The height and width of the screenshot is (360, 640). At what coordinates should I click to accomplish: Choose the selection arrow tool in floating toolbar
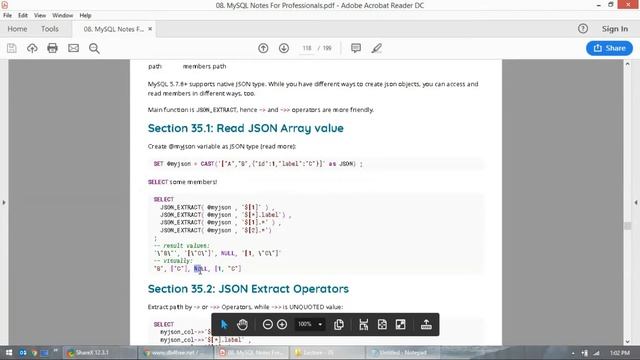coord(224,324)
